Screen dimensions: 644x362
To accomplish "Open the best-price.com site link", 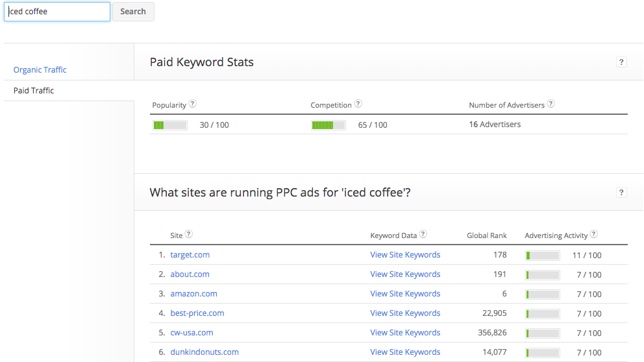I will point(197,313).
